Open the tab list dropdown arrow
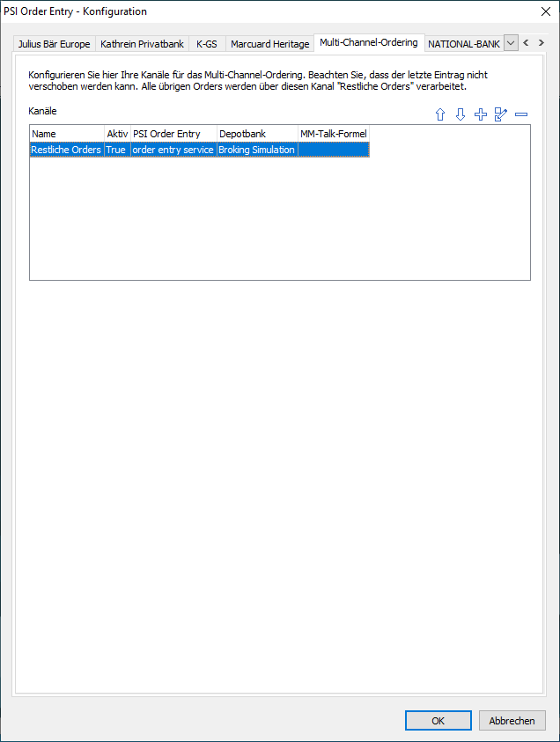 click(x=511, y=43)
